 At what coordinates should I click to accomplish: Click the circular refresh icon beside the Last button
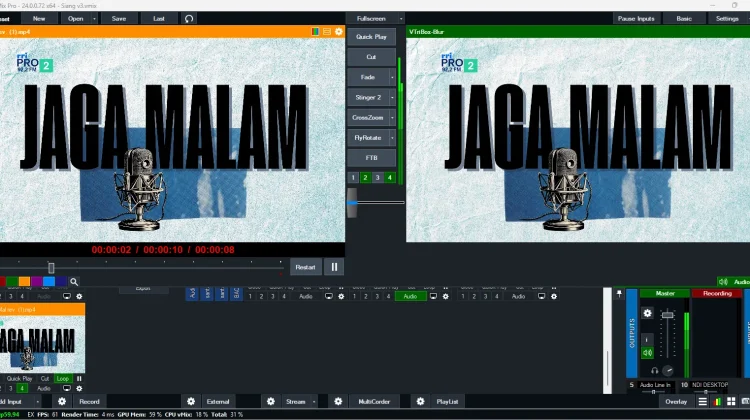click(x=189, y=19)
